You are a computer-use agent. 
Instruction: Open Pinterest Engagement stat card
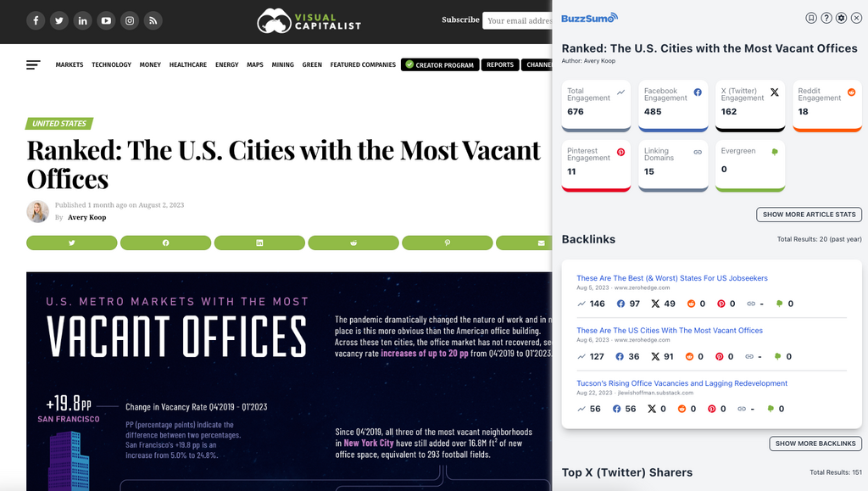point(596,166)
